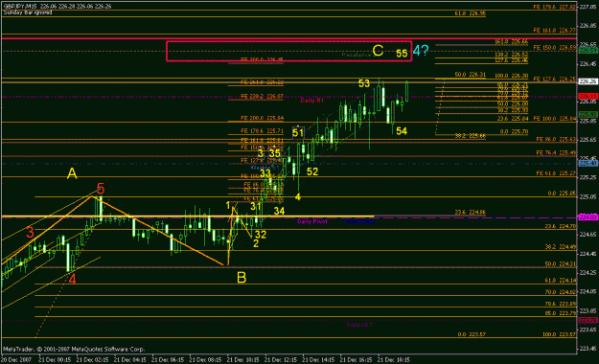Select wave count label 55
This screenshot has height=364, width=599.
tap(402, 54)
